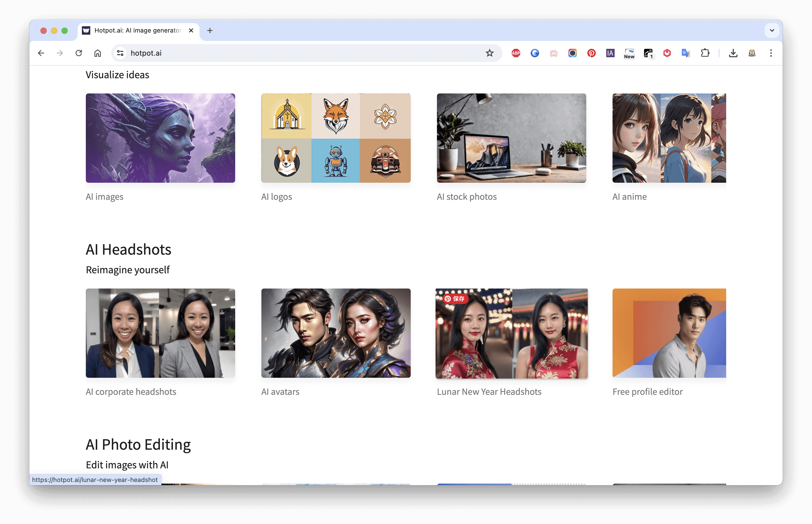Viewport: 812px width, 524px height.
Task: Click the AI Headshots heading
Action: (129, 249)
